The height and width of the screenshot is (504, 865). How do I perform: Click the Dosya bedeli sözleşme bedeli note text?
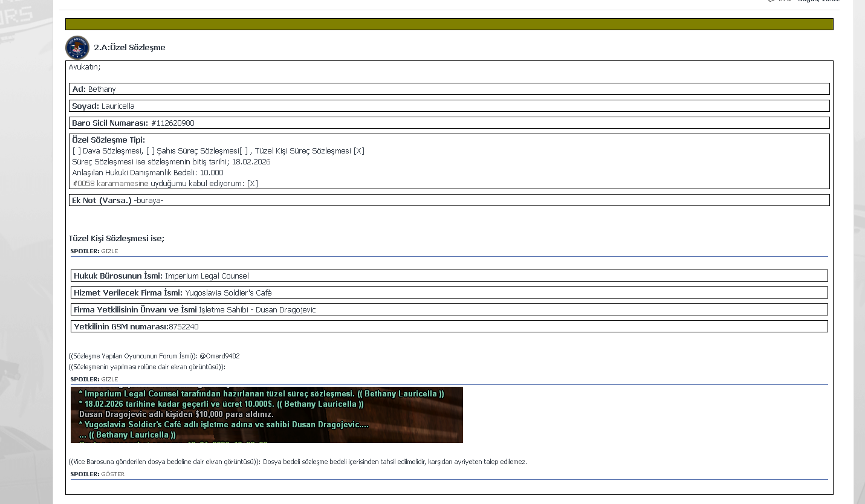395,462
